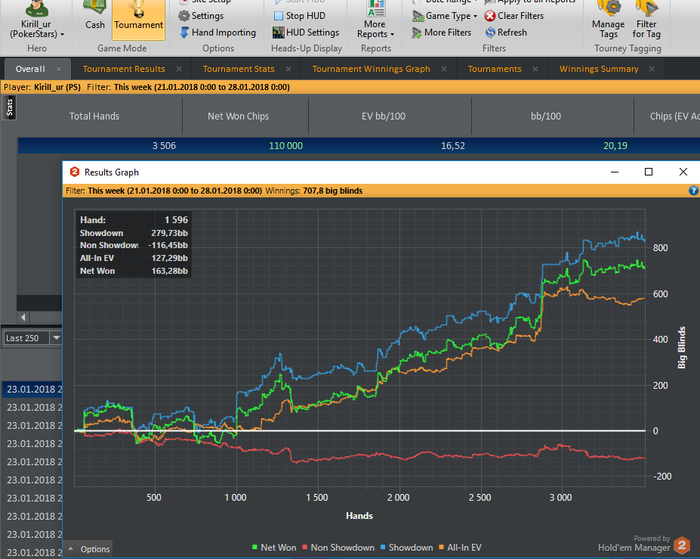Sort by the bb/100 column header
Screen dimensions: 700x559
546,116
